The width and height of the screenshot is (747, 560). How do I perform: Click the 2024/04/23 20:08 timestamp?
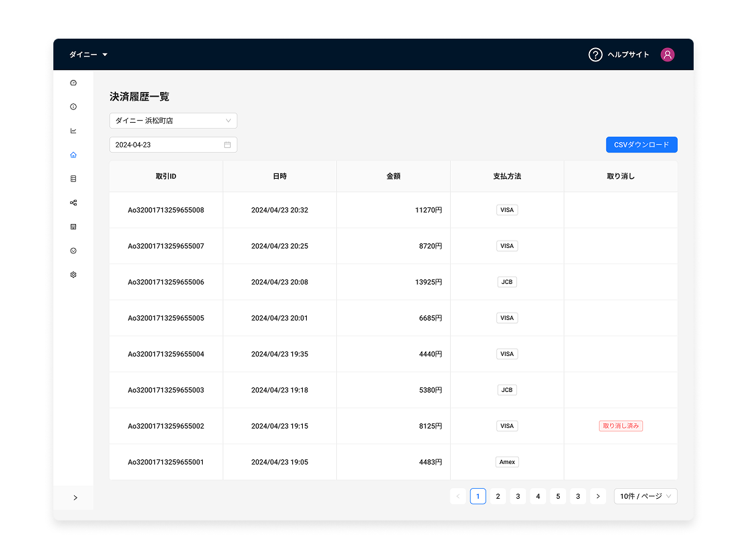point(279,282)
